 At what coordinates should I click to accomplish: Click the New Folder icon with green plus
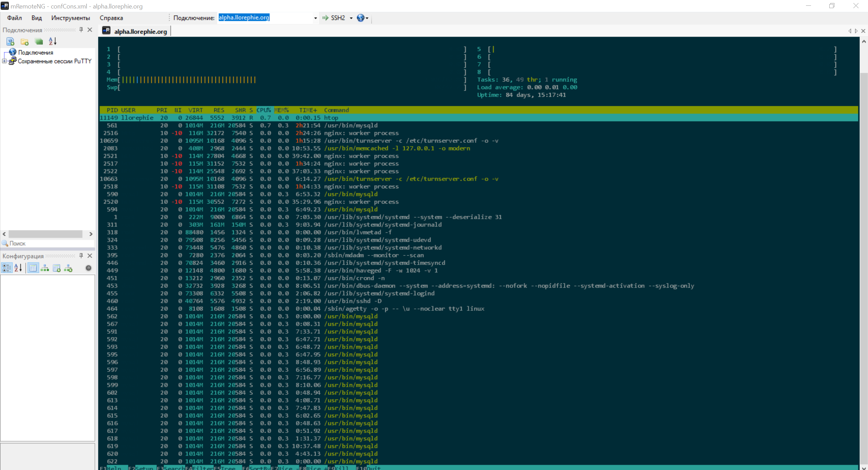24,41
